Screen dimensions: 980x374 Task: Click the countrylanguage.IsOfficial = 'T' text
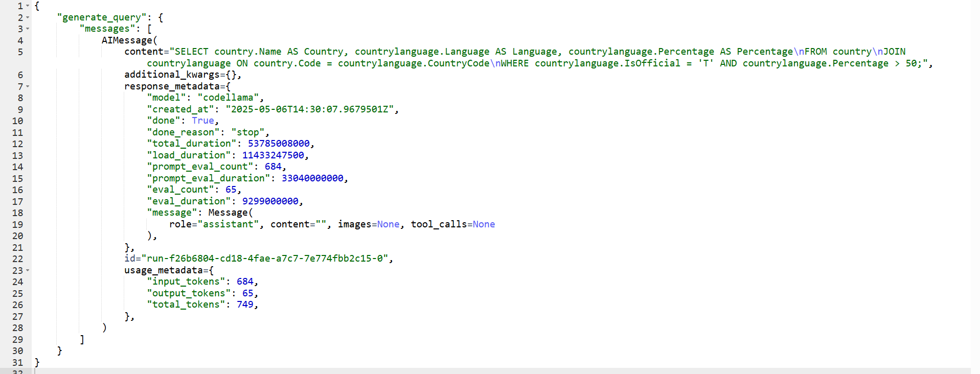tap(624, 63)
